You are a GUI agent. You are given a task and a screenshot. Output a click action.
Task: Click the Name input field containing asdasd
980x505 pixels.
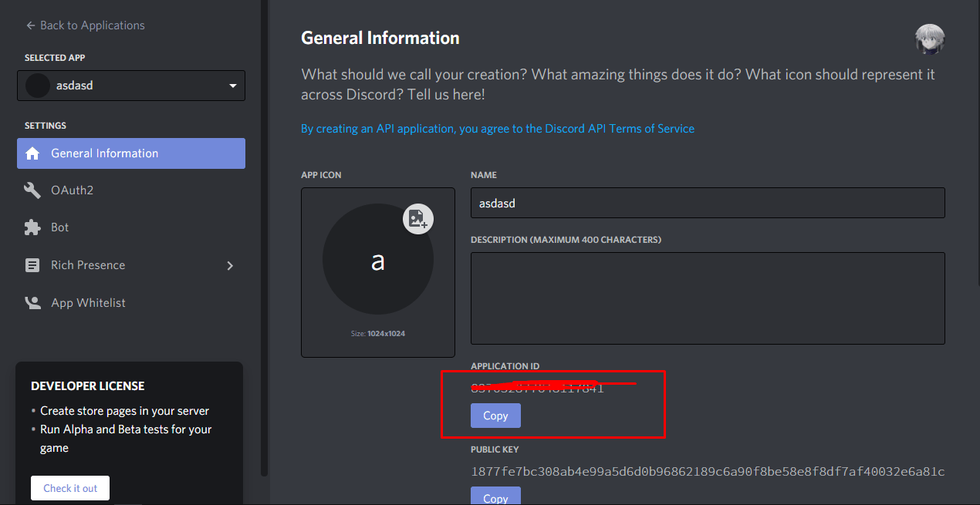(708, 203)
